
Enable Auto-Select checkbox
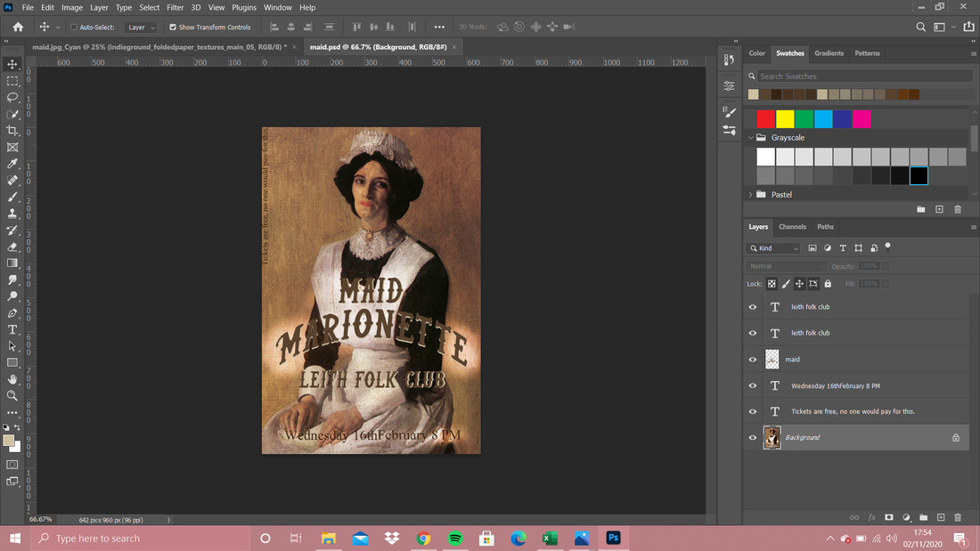coord(74,28)
